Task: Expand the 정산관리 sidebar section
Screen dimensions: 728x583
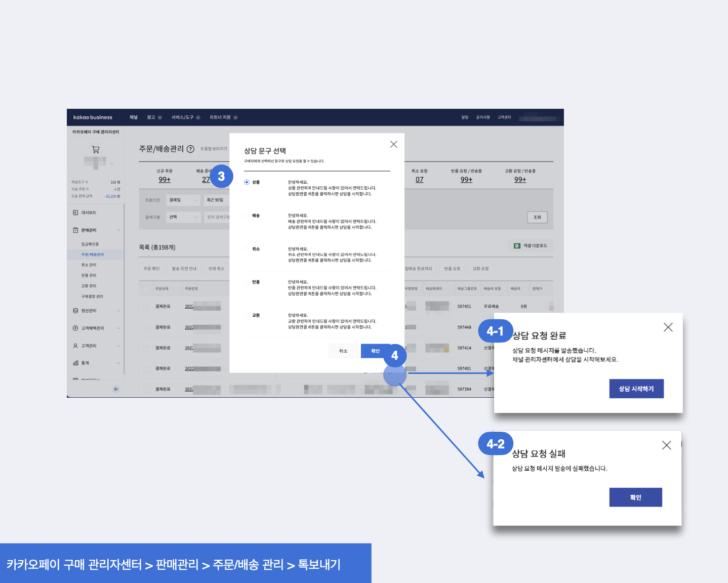Action: coord(118,311)
